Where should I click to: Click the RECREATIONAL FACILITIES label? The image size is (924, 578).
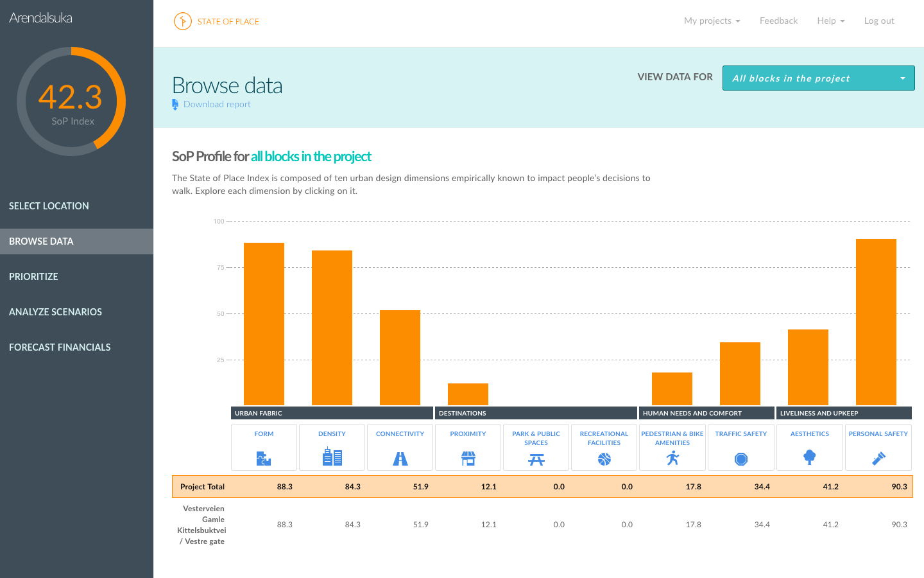pyautogui.click(x=604, y=439)
